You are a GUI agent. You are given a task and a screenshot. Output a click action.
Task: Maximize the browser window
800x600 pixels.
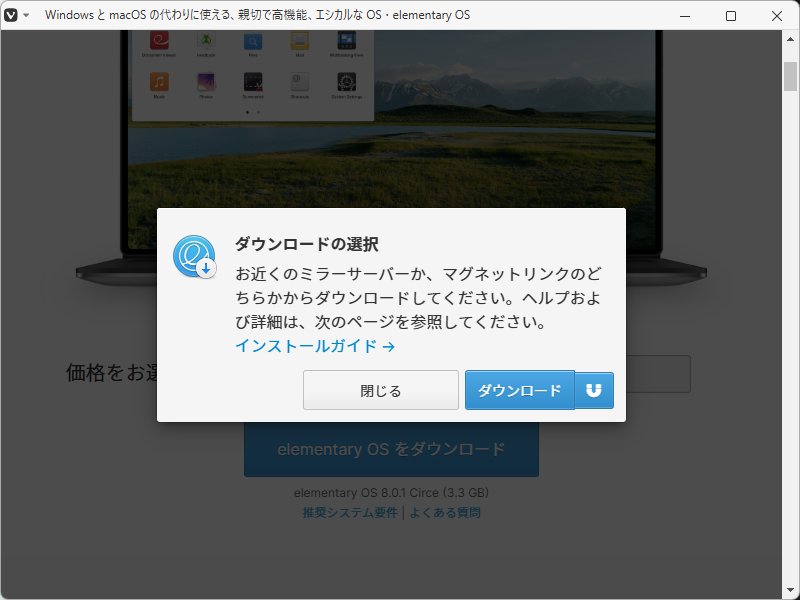(x=731, y=16)
